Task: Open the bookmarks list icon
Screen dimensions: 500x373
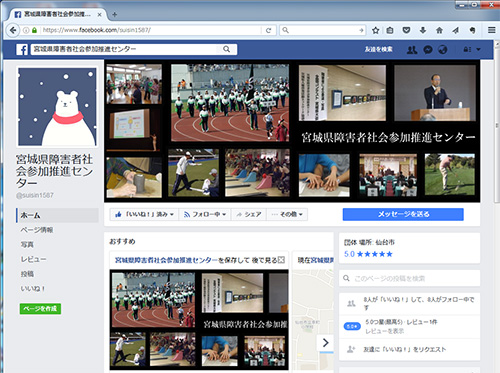Action: point(390,30)
